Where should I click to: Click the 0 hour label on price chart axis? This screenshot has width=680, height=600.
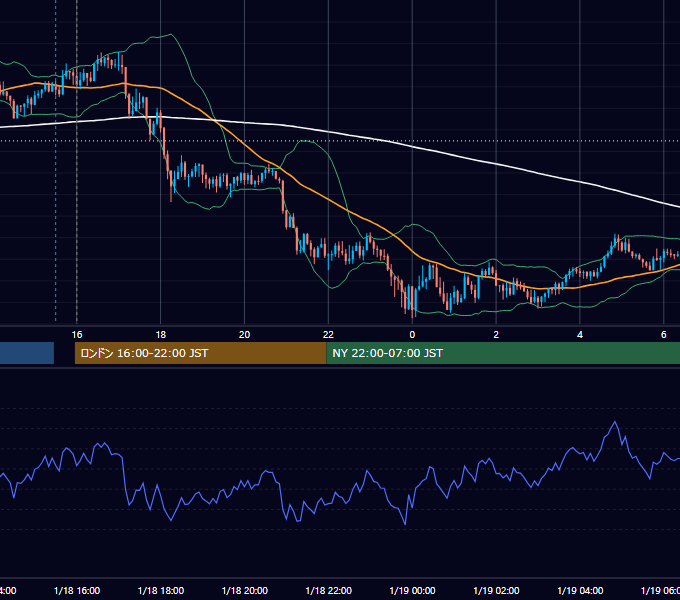412,335
